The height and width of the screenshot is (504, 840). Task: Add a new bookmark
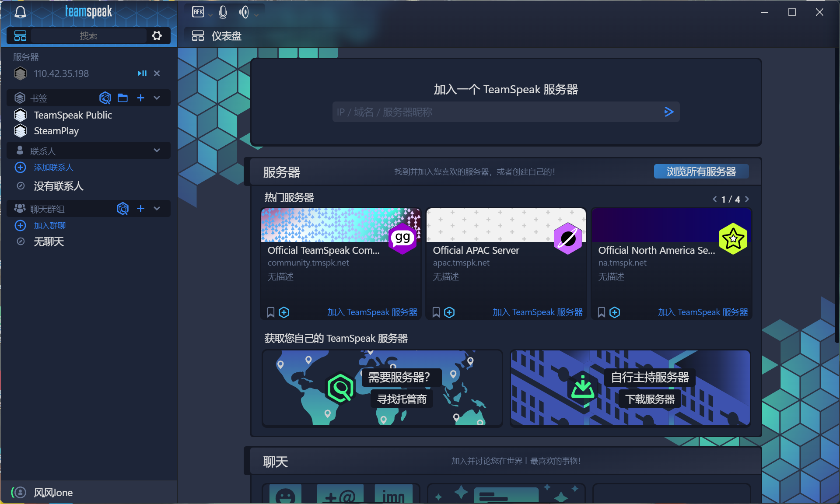pyautogui.click(x=140, y=98)
